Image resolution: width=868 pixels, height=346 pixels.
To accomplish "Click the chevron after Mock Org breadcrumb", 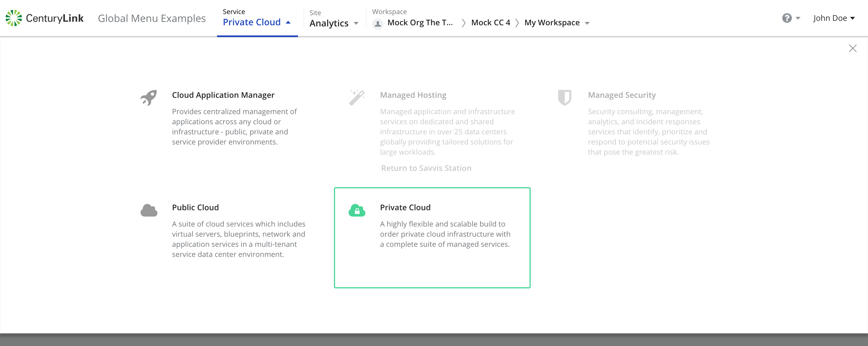I will coord(464,23).
